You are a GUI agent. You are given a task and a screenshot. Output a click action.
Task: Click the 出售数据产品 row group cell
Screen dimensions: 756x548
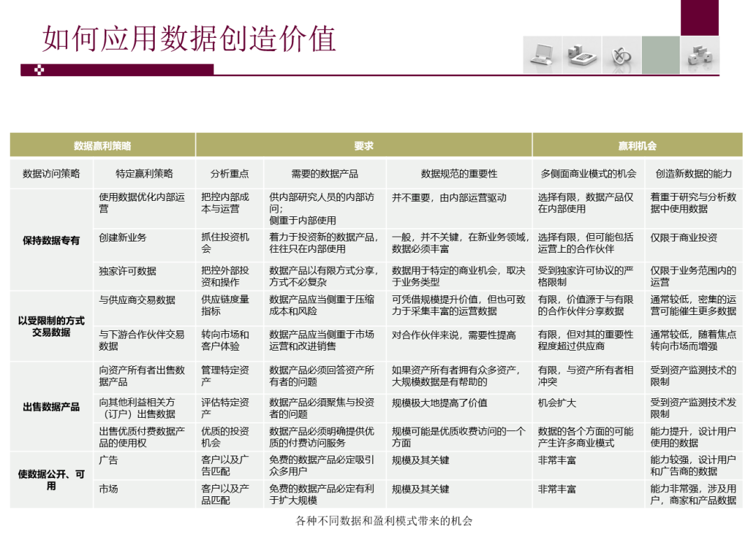[51, 407]
